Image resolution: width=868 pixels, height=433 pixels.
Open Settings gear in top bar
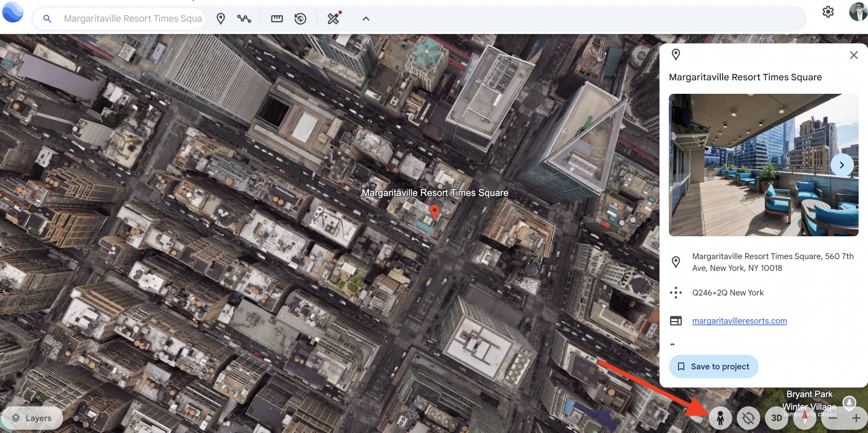(x=828, y=12)
